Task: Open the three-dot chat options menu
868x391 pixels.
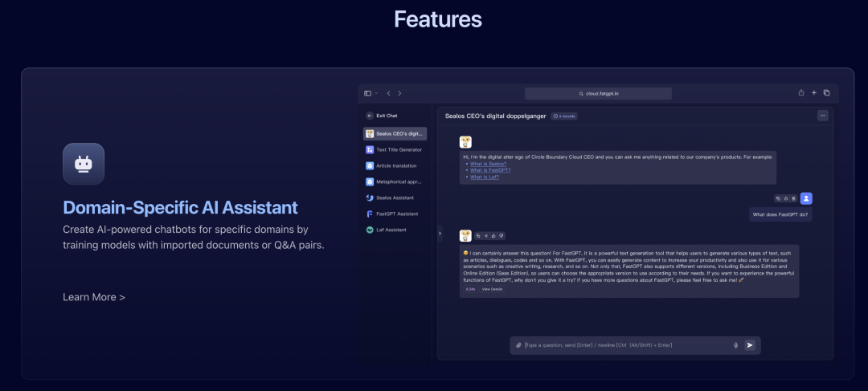Action: [x=823, y=116]
